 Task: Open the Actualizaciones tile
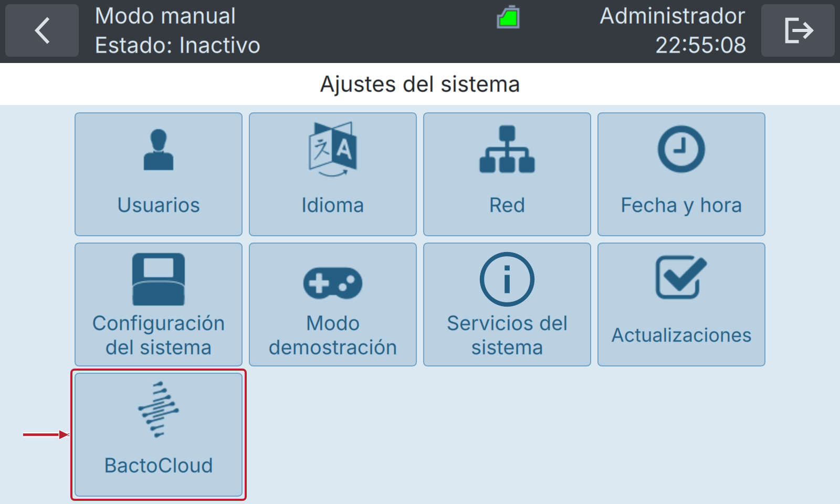pyautogui.click(x=681, y=304)
